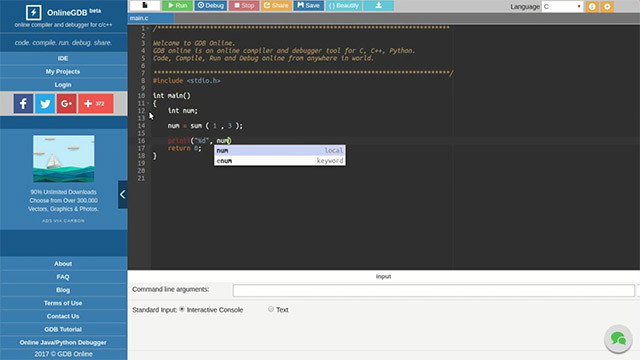640x360 pixels.
Task: Open the Language dropdown set to C
Action: [x=562, y=7]
